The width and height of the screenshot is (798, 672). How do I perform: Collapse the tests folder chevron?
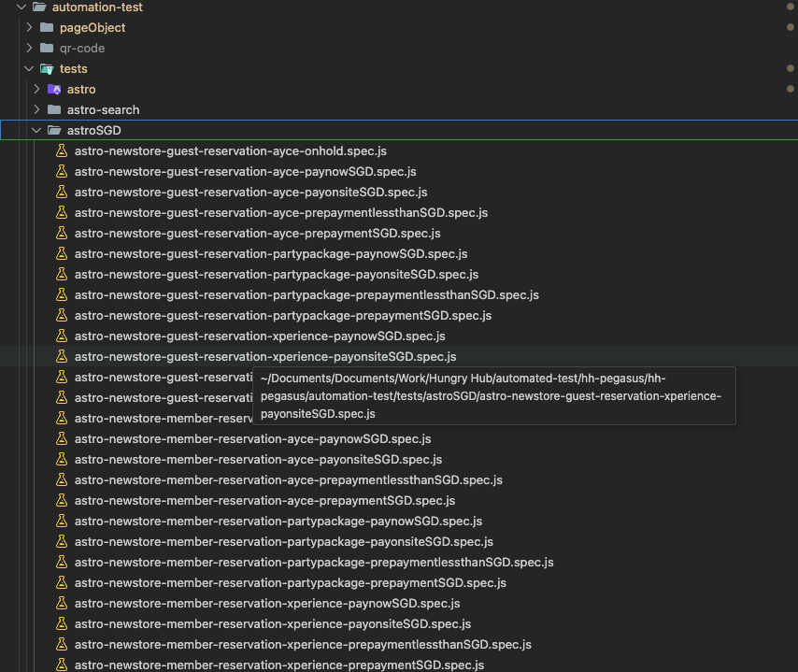point(29,69)
